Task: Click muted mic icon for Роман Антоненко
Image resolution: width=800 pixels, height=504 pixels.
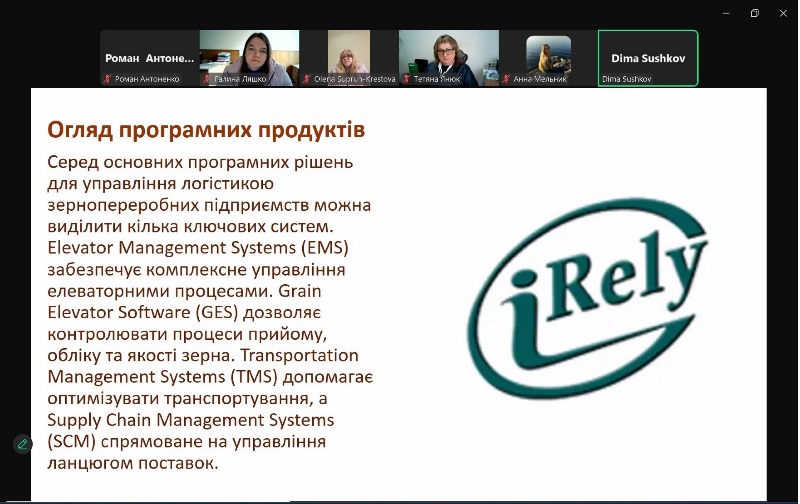Action: click(108, 79)
